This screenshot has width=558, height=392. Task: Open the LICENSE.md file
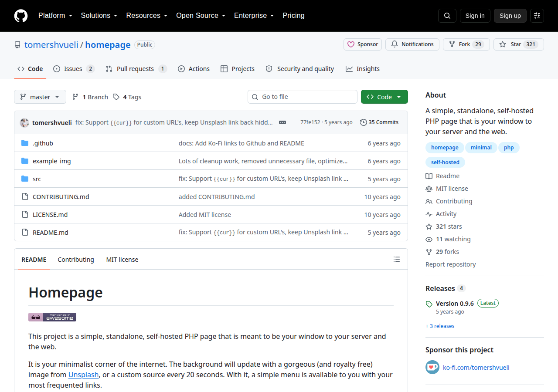(50, 215)
